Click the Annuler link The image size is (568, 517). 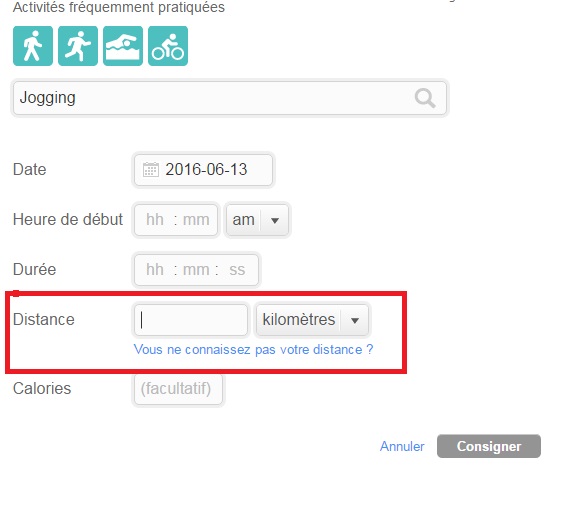[x=402, y=446]
